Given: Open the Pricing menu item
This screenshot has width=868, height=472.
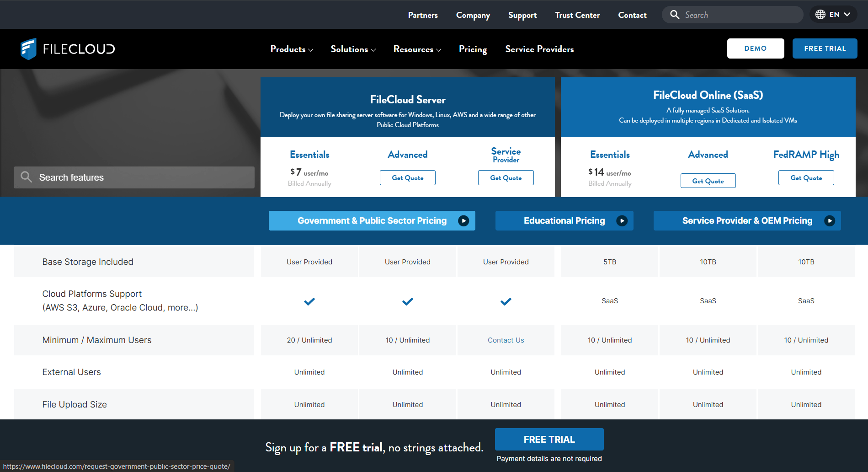Looking at the screenshot, I should click(473, 49).
